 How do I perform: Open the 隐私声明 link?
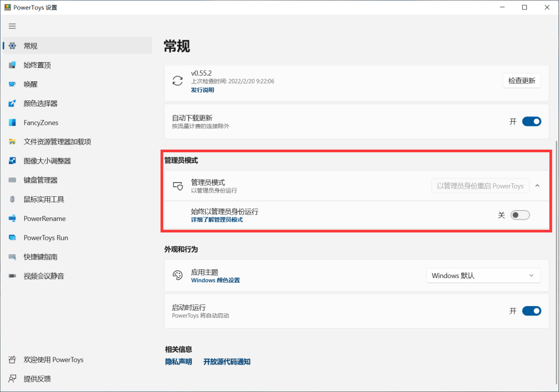[178, 361]
